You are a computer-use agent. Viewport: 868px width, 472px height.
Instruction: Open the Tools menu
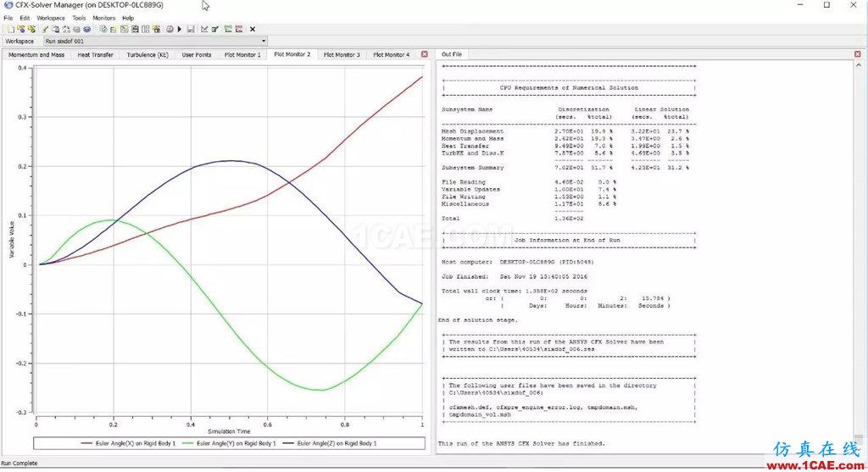[79, 18]
